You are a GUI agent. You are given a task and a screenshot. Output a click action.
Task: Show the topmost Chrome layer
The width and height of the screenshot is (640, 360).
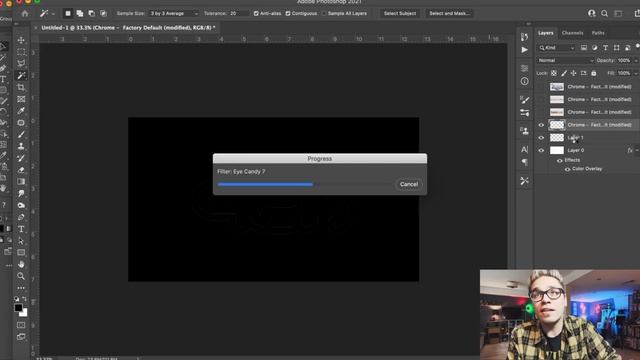(541, 87)
